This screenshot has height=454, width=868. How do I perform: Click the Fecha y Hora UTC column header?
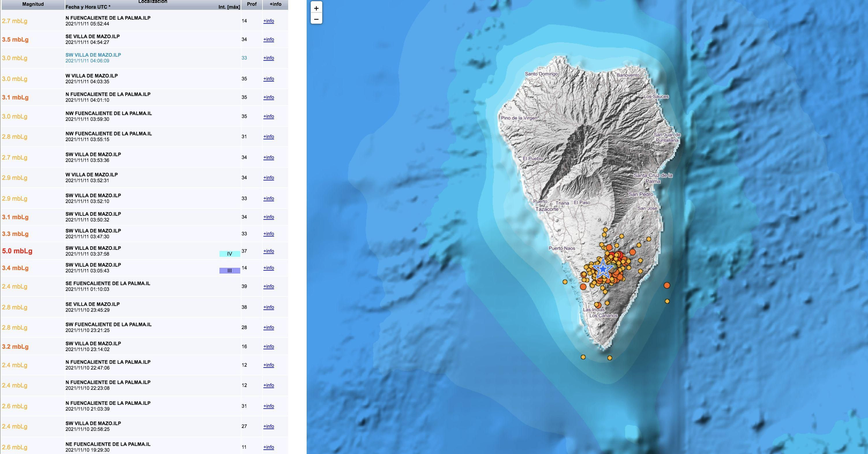point(87,7)
